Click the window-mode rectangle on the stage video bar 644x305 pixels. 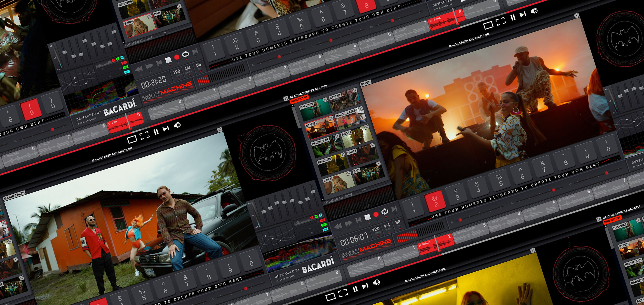(x=488, y=25)
